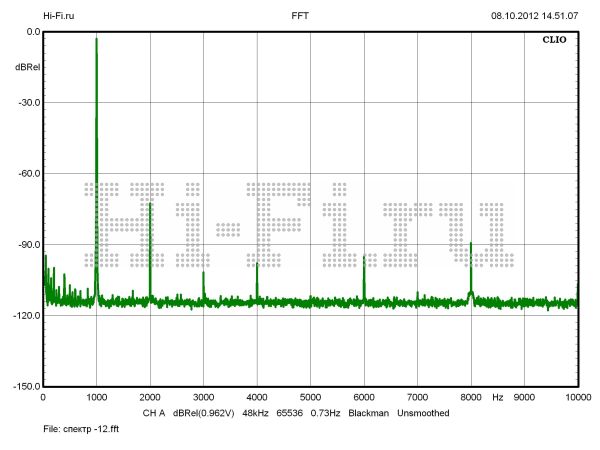Click the Blackman window label
Image resolution: width=600 pixels, height=450 pixels.
tap(368, 412)
